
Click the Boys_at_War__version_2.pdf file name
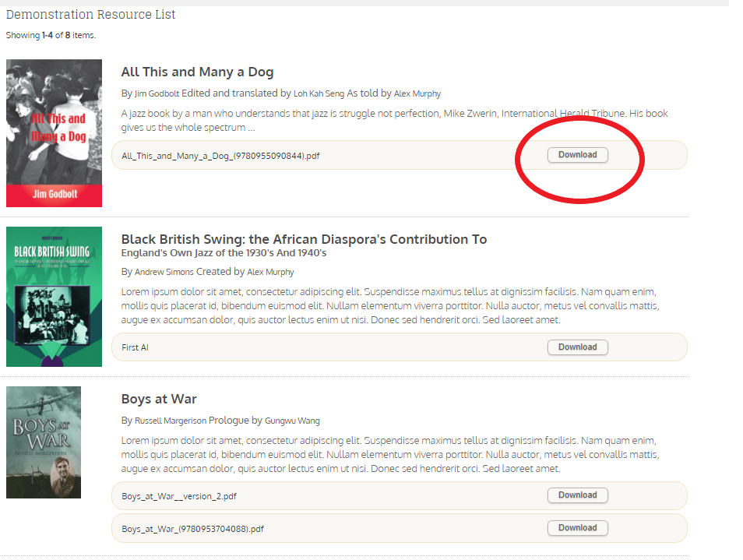179,496
